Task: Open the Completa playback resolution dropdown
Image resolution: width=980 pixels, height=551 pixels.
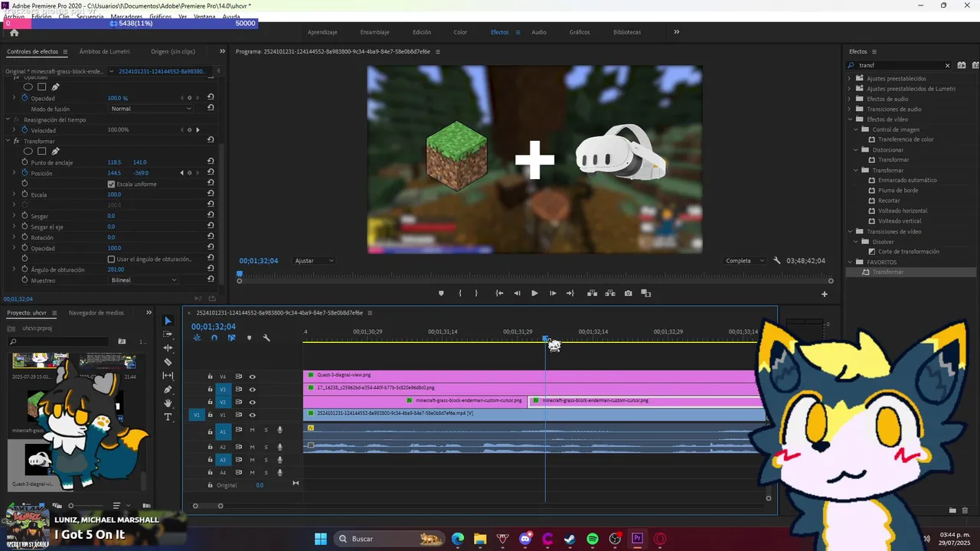Action: tap(745, 261)
